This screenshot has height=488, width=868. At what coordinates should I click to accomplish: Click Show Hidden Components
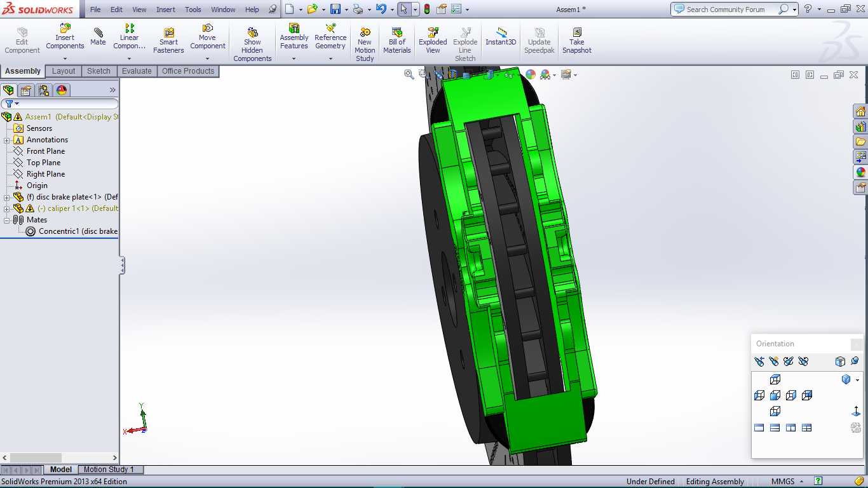(252, 44)
